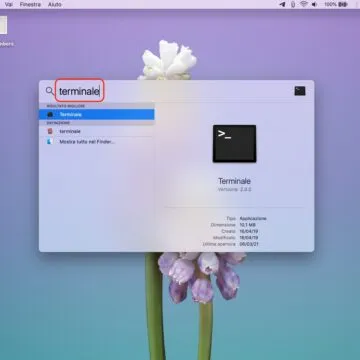The width and height of the screenshot is (360, 360).
Task: Open the Finestra menu
Action: [x=30, y=4]
